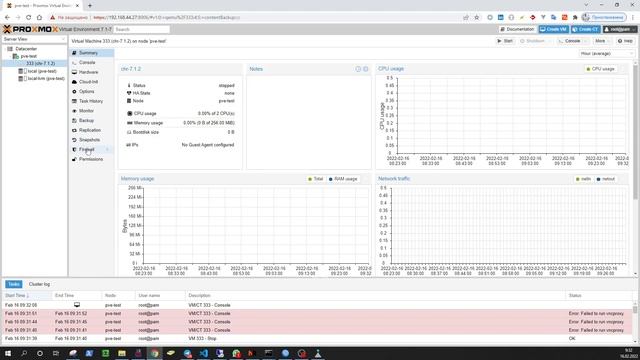Image resolution: width=640 pixels, height=360 pixels.
Task: Focus the Proxmox search field
Action: click(x=142, y=29)
